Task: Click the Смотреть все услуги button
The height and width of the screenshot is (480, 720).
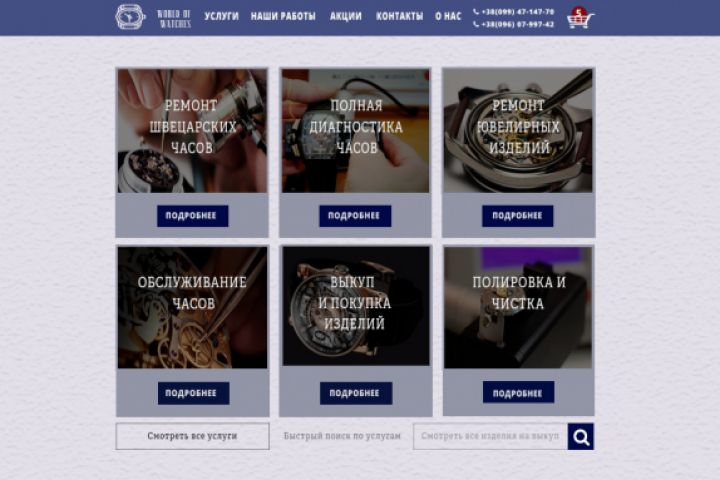Action: [x=192, y=436]
